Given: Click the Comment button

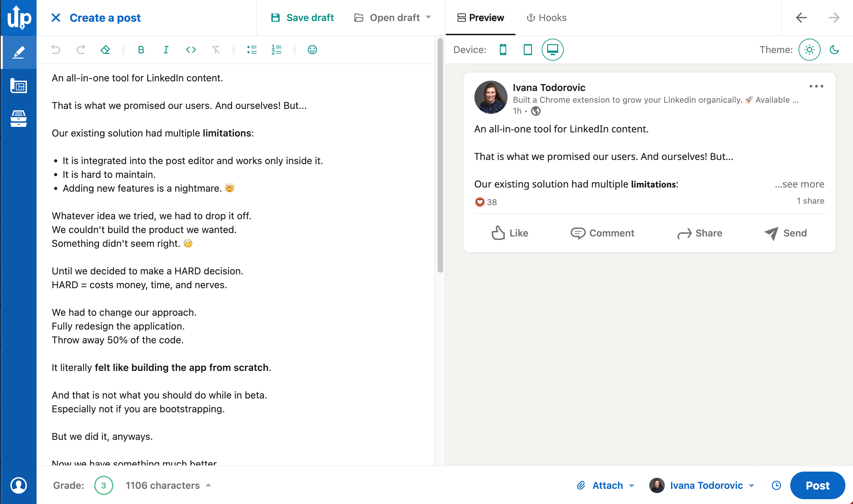Looking at the screenshot, I should 602,233.
